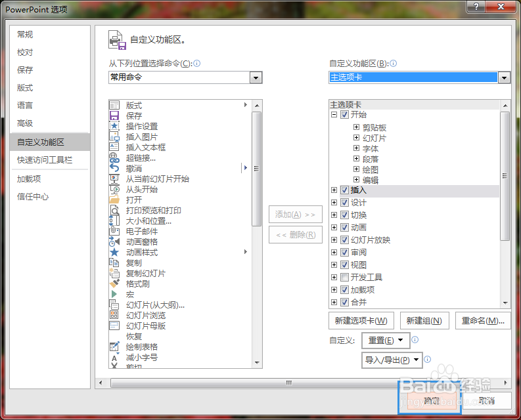
Task: Click the 新建选项卡(W) button
Action: [x=361, y=321]
